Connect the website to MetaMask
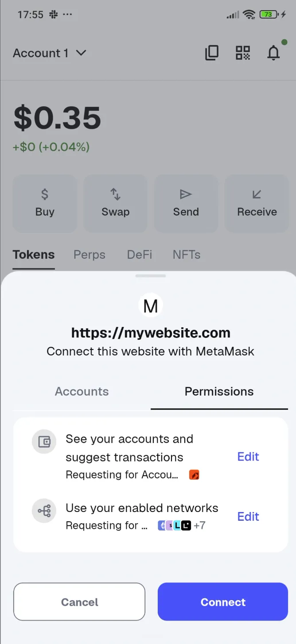 [x=222, y=601]
